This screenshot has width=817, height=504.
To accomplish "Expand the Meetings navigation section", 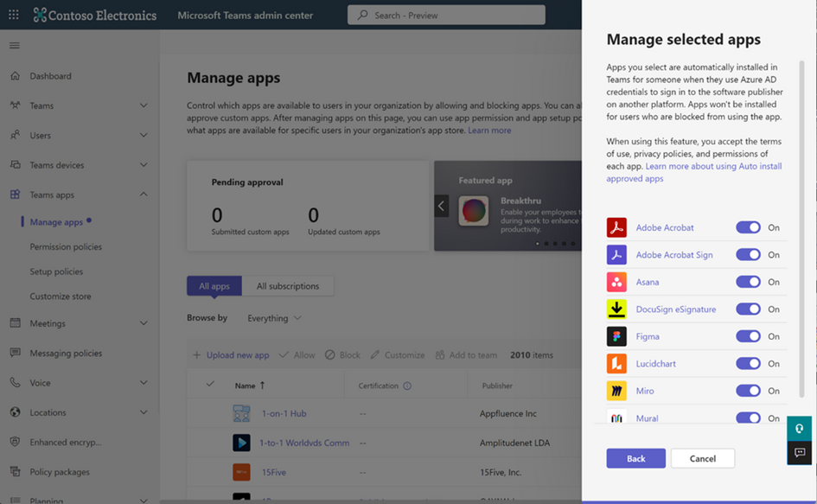I will coord(144,323).
